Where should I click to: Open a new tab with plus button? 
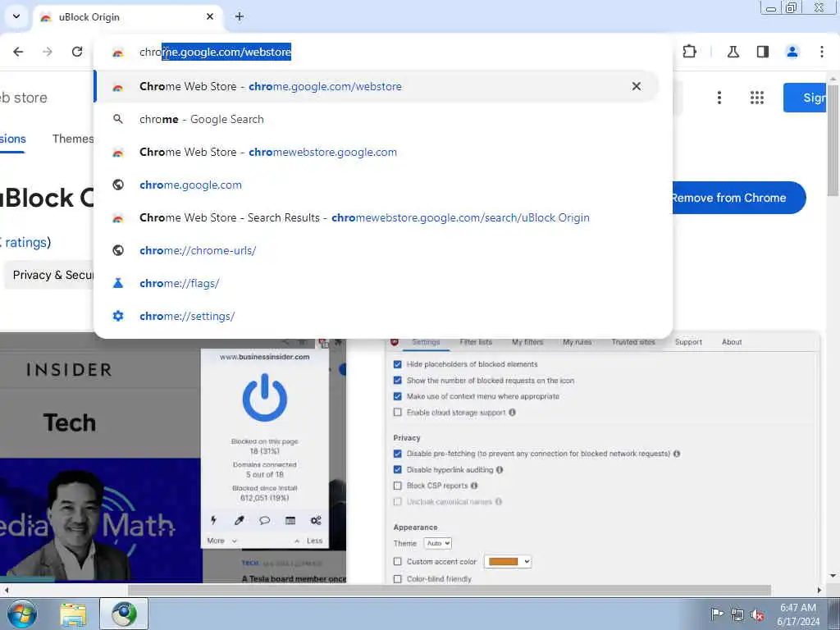(240, 16)
